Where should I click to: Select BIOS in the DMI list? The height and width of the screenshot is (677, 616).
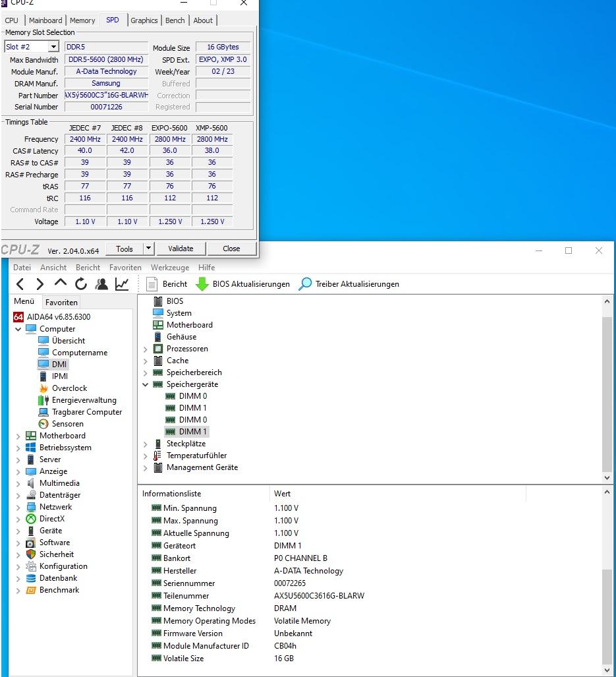tap(175, 301)
